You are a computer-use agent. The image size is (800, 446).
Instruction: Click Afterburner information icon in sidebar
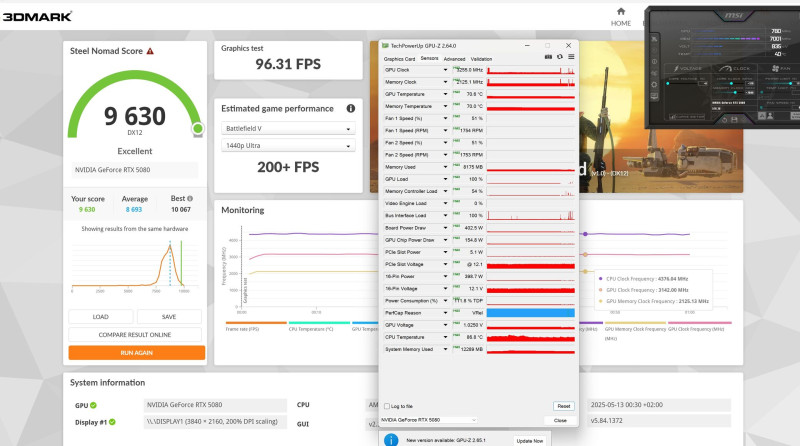pyautogui.click(x=654, y=61)
